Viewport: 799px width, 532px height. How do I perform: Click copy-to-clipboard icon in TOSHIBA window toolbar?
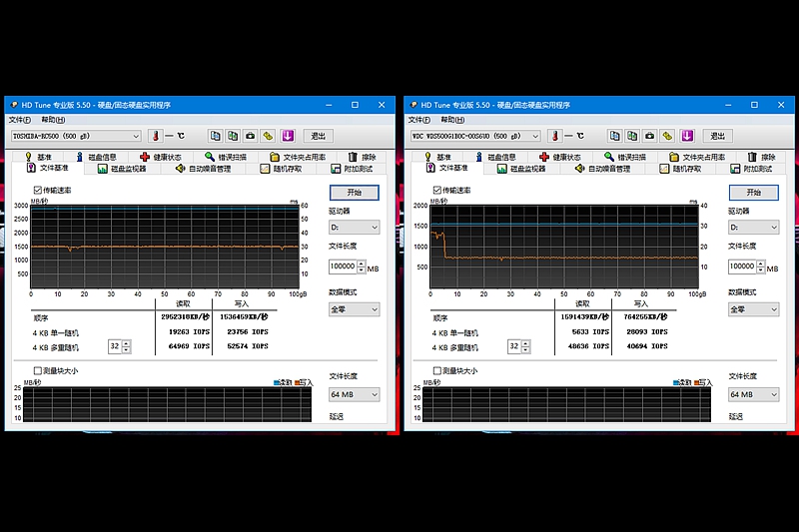point(215,136)
